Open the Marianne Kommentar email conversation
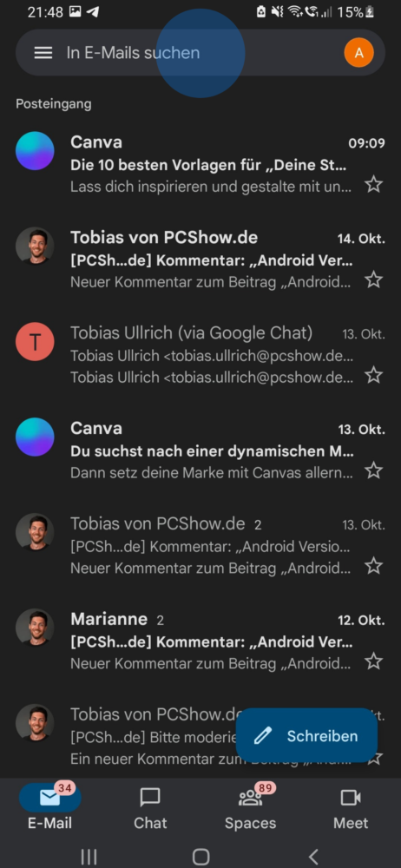 coord(200,642)
